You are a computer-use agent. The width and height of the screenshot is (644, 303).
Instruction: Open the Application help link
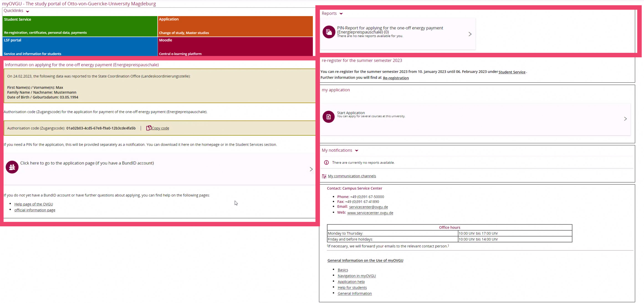[x=351, y=282]
